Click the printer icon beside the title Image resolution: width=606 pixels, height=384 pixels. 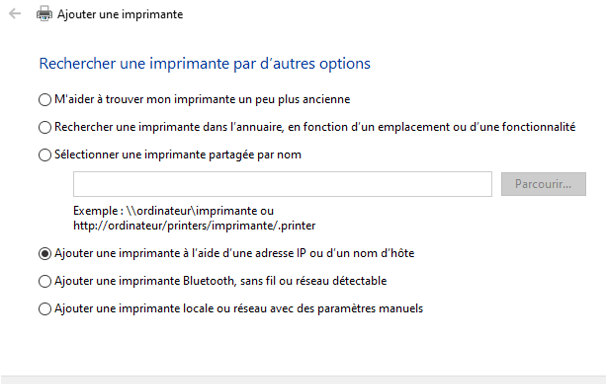click(x=44, y=14)
